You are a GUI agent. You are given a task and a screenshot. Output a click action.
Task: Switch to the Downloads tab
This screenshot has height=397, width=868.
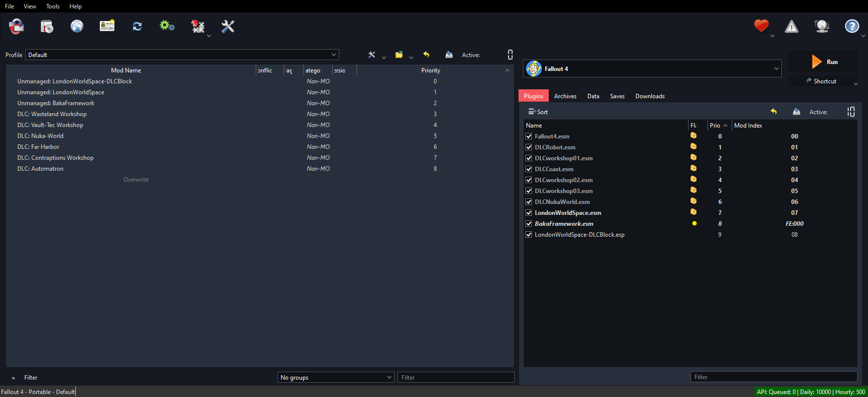[x=650, y=96]
